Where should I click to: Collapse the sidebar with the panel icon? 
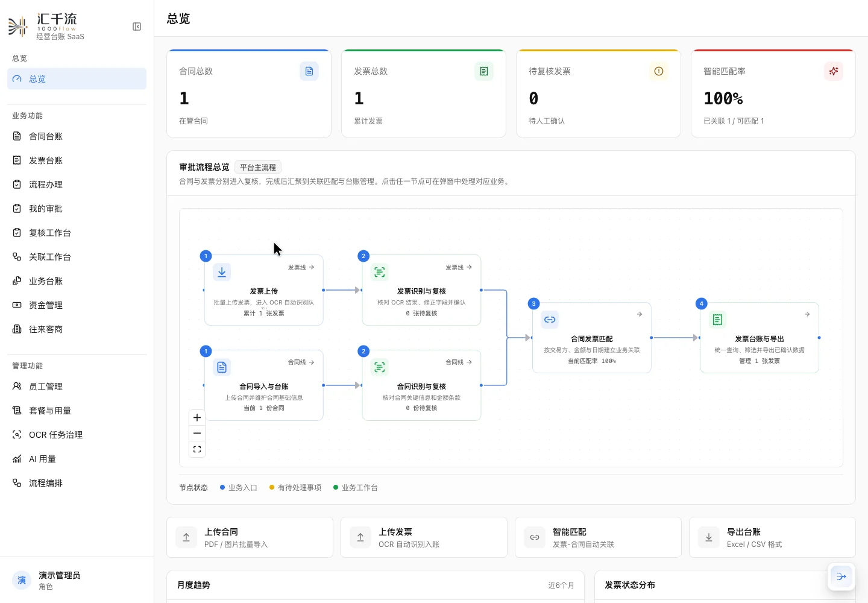click(137, 27)
